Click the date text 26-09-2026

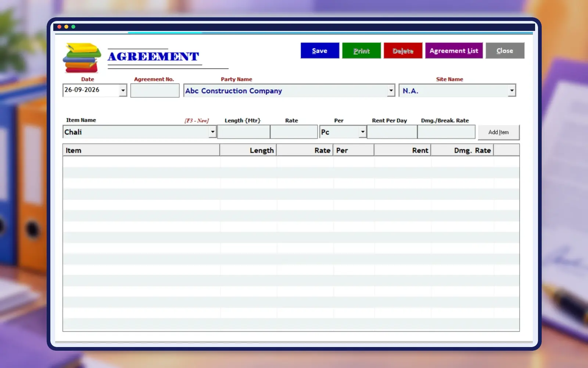(82, 90)
